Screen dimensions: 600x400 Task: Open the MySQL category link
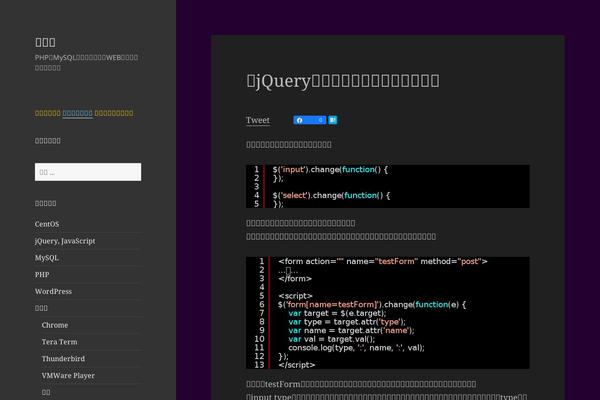tap(47, 258)
